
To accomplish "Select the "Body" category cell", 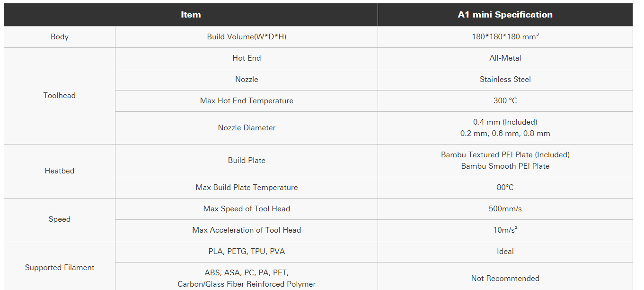I will click(60, 37).
